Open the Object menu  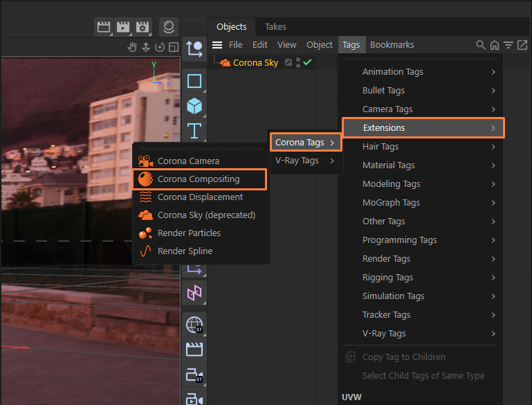coord(319,45)
